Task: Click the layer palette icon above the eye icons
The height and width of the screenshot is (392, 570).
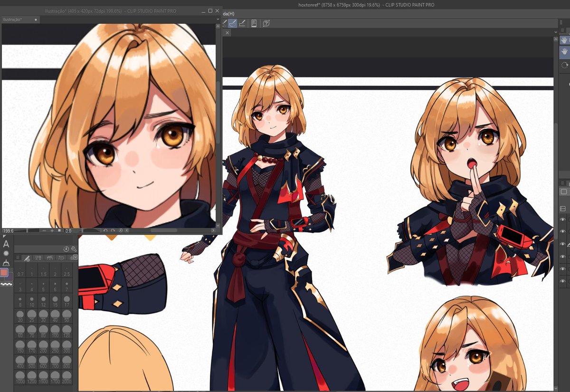Action: point(563,209)
